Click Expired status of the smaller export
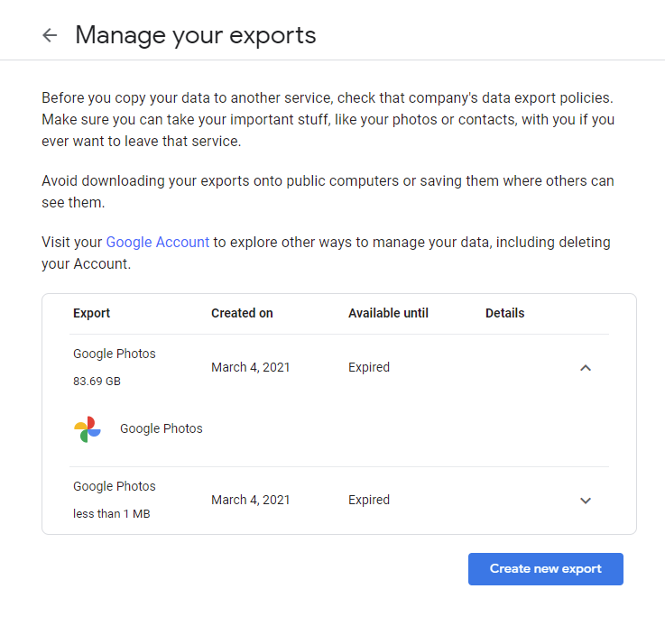 point(369,501)
